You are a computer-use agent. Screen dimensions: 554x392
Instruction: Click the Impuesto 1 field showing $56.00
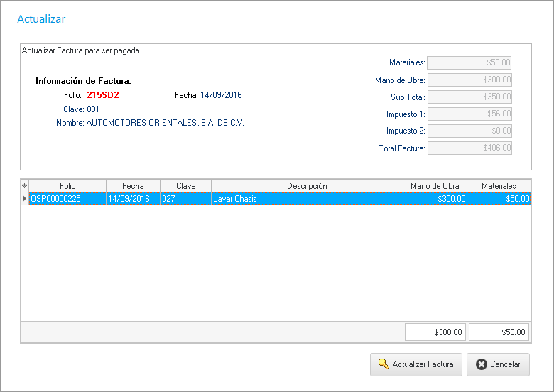(469, 114)
